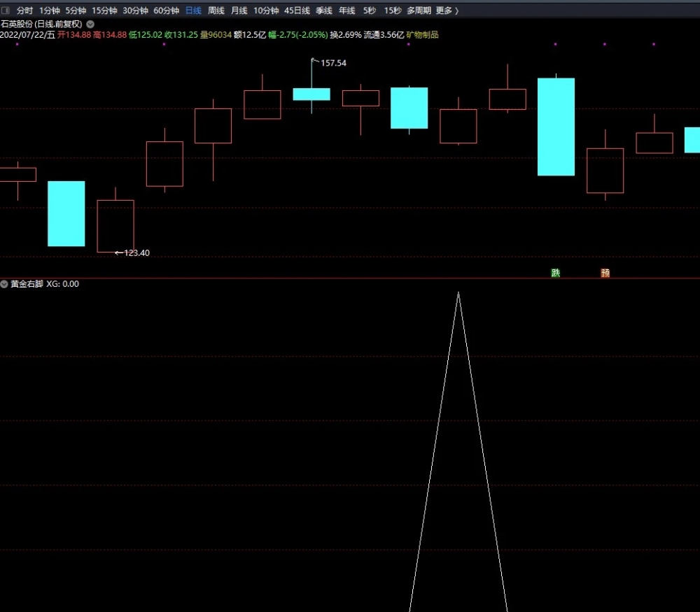The width and height of the screenshot is (700, 612).
Task: Select the candlestick with the 157.54 high
Action: [x=311, y=94]
